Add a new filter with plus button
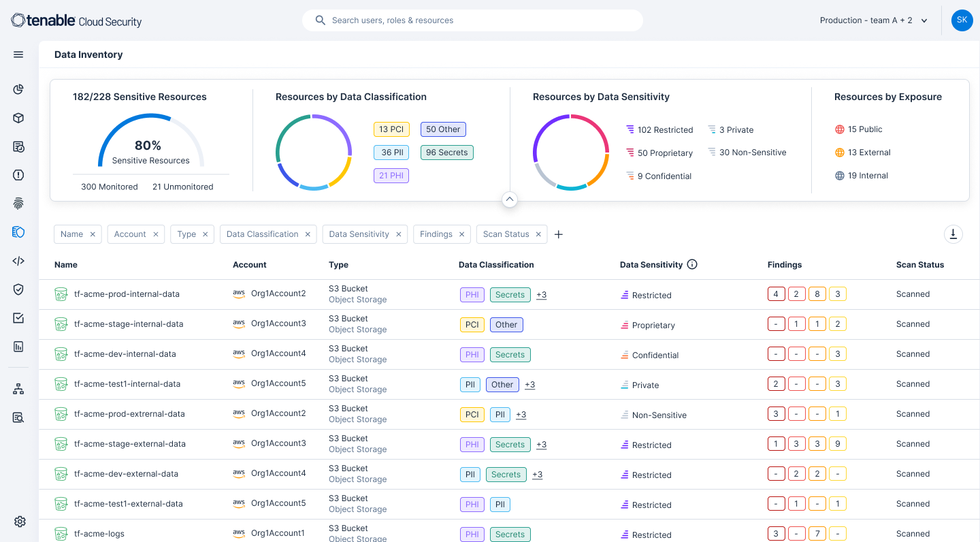The width and height of the screenshot is (980, 542). coord(559,234)
